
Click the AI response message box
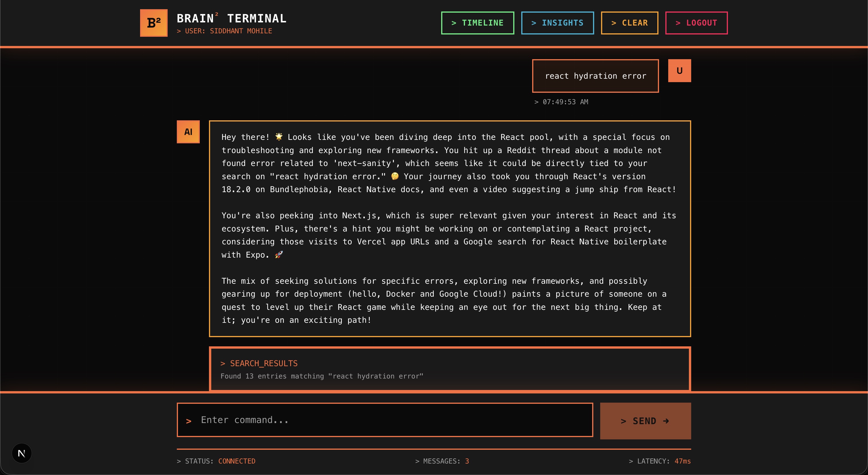[449, 229]
